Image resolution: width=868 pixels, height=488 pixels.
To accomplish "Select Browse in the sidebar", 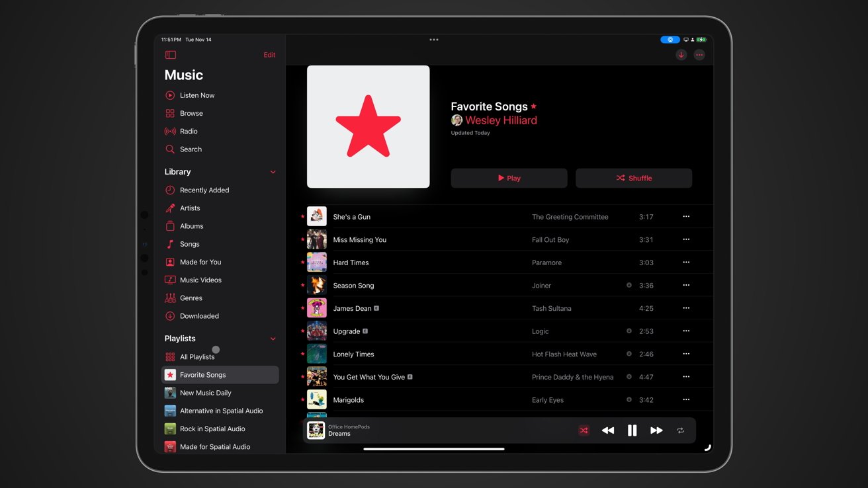I will (191, 113).
